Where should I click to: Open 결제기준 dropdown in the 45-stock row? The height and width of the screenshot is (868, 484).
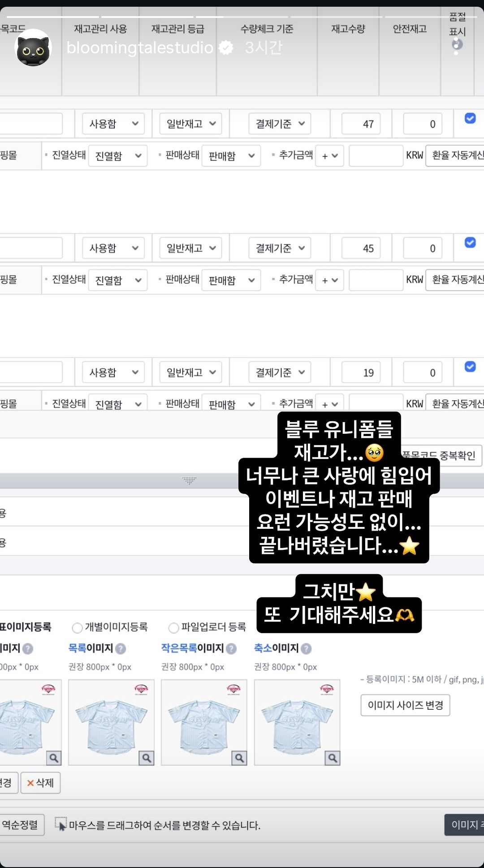[x=280, y=248]
